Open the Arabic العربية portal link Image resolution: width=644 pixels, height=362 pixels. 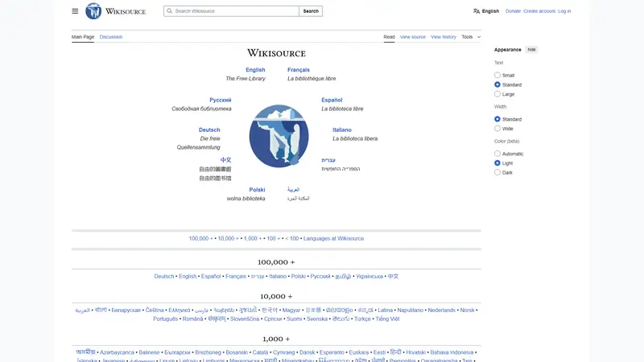293,189
